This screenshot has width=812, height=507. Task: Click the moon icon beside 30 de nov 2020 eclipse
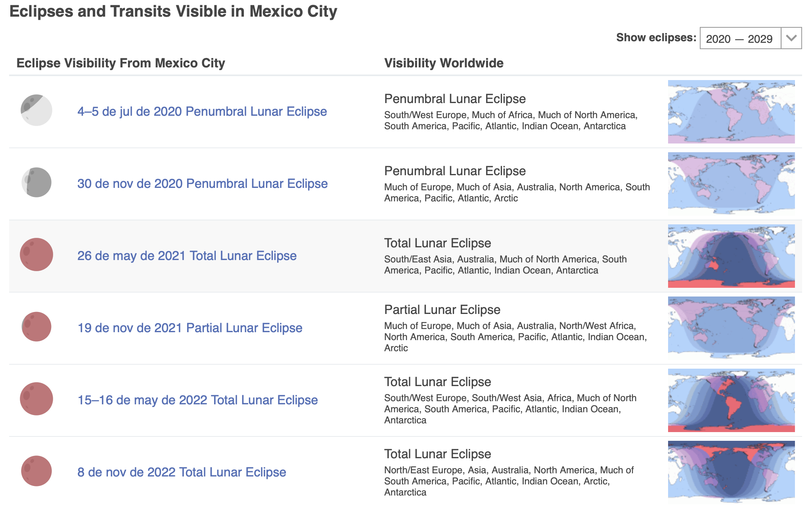coord(36,183)
